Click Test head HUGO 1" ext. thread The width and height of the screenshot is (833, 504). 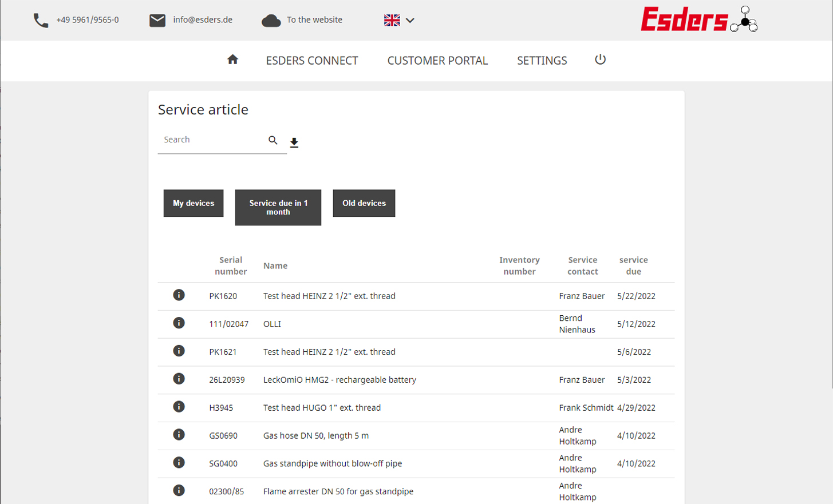pyautogui.click(x=322, y=408)
